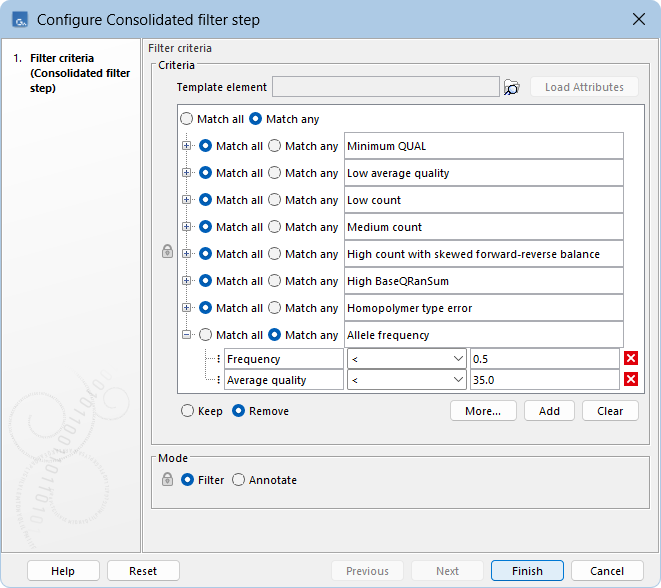Click the browse icon beside Template element
This screenshot has height=588, width=661.
point(512,87)
